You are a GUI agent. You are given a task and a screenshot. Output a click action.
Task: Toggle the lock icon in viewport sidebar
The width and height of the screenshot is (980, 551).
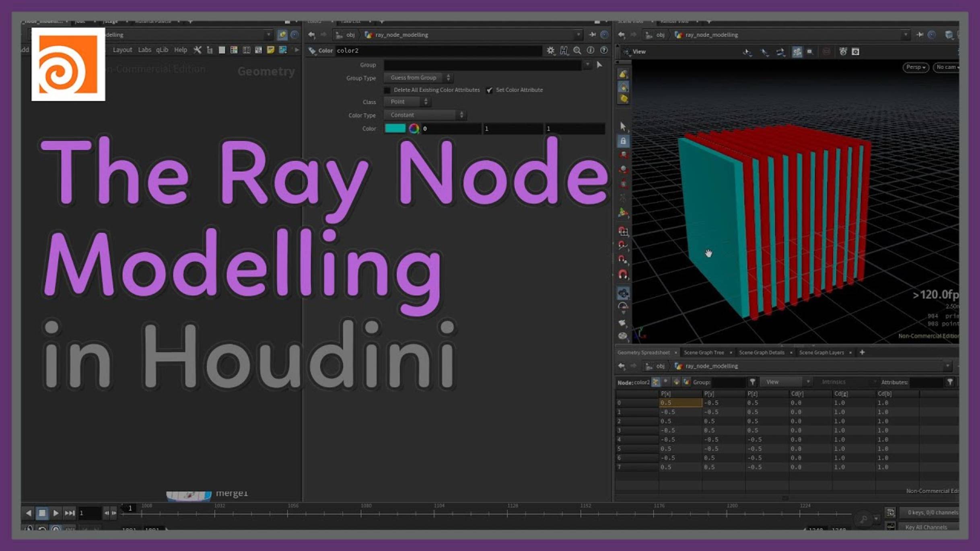pos(623,141)
